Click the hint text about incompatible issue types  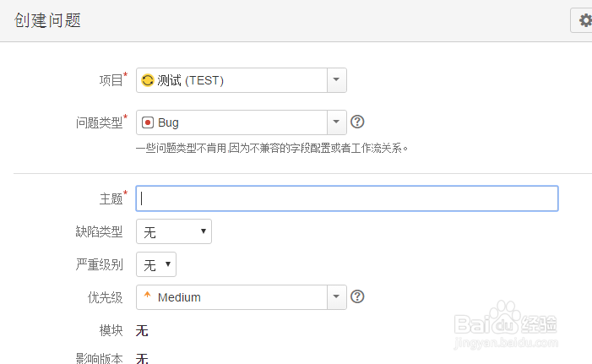(272, 148)
